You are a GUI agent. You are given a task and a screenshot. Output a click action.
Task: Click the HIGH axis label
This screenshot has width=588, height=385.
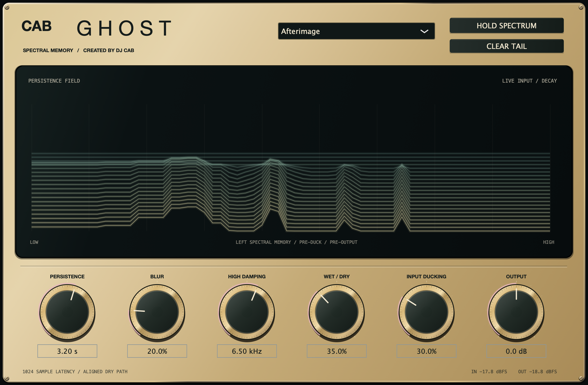548,242
